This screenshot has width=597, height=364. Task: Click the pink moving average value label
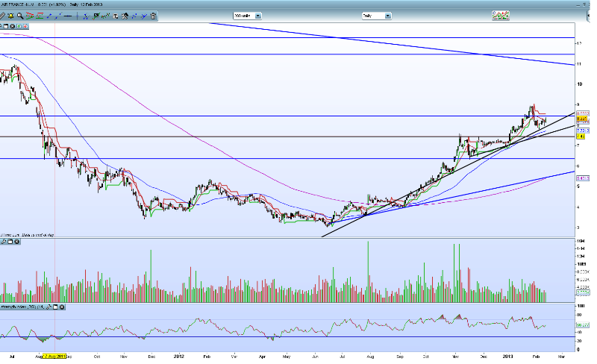(x=583, y=178)
